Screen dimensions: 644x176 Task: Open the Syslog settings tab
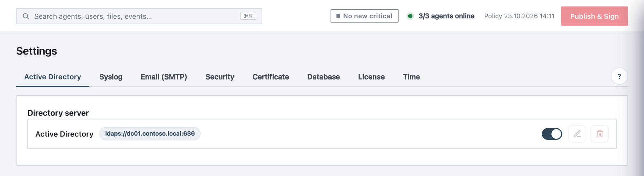[x=111, y=77]
